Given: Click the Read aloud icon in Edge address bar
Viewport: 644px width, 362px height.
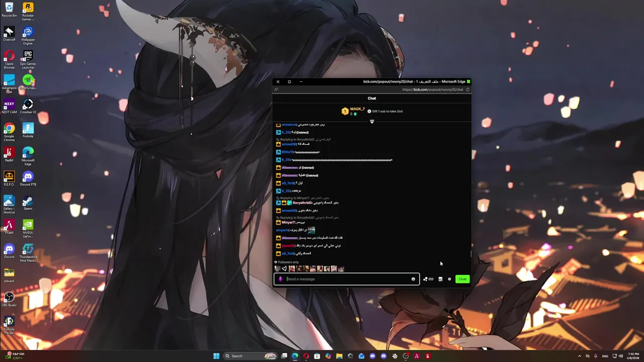Looking at the screenshot, I should 276,89.
